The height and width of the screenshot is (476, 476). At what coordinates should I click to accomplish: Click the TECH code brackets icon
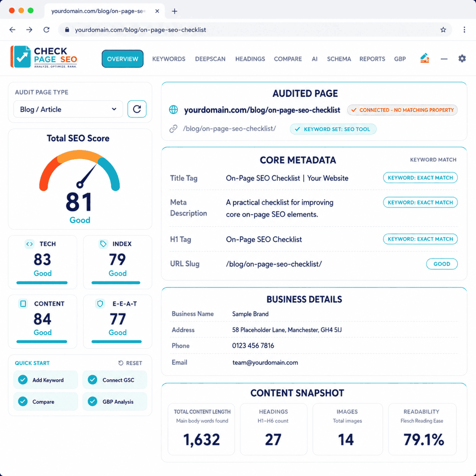[x=29, y=244]
